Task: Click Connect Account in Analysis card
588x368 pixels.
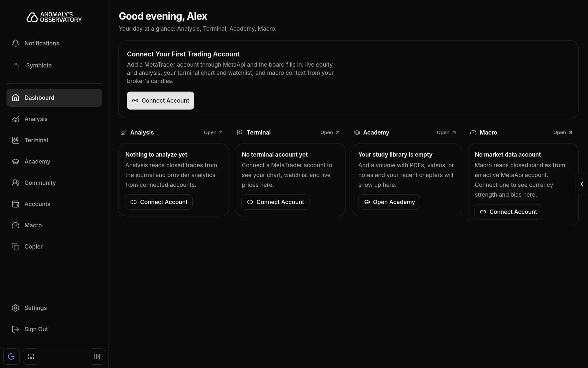Action: 159,202
